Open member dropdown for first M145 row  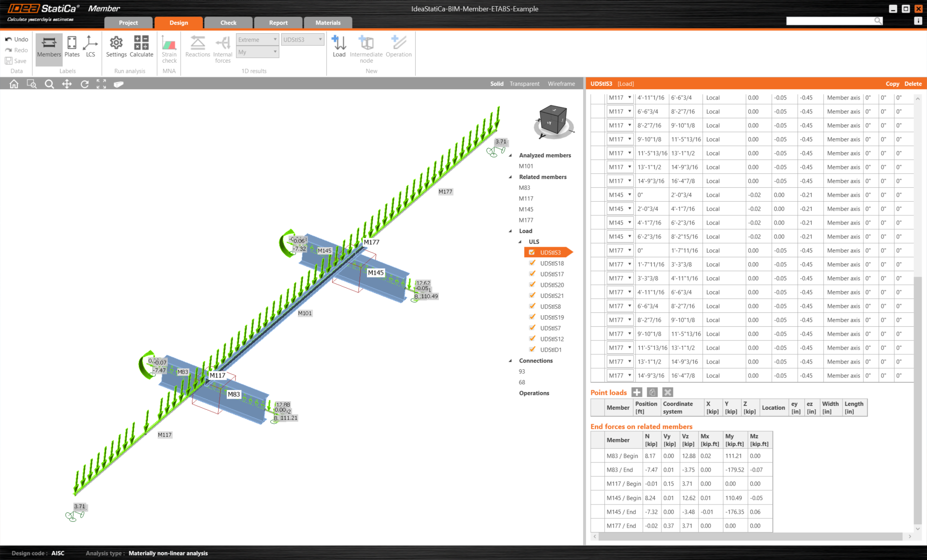[x=630, y=195]
